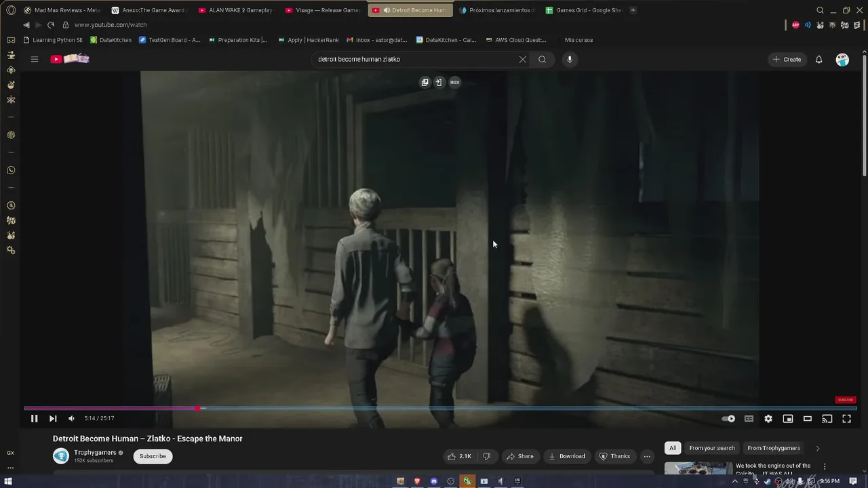Go back to previous page
This screenshot has height=488, width=868.
26,25
